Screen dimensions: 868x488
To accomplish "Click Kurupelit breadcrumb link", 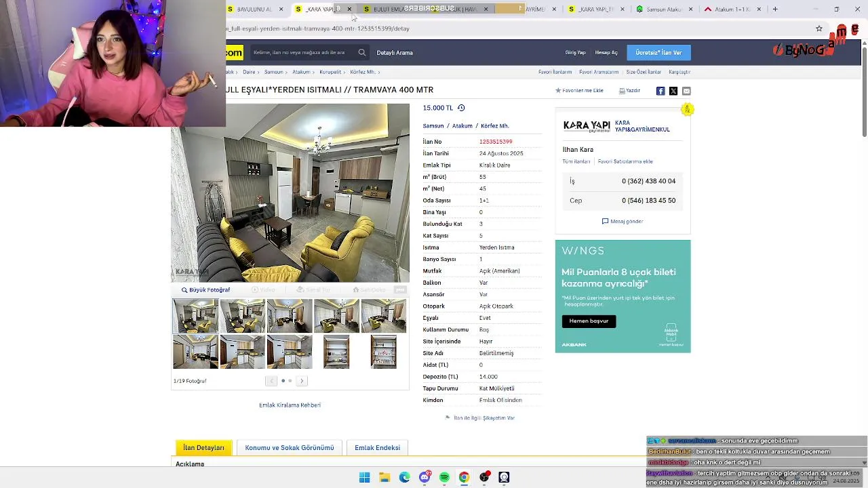I will click(330, 72).
